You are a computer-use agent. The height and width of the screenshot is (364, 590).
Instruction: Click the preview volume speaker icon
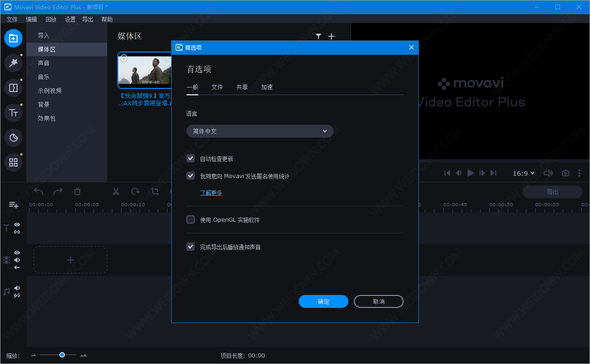click(x=548, y=173)
